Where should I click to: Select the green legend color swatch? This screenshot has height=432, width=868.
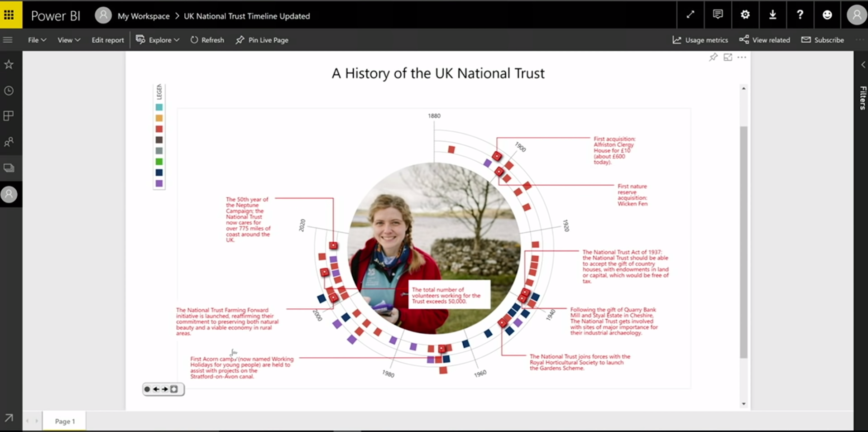click(x=159, y=162)
